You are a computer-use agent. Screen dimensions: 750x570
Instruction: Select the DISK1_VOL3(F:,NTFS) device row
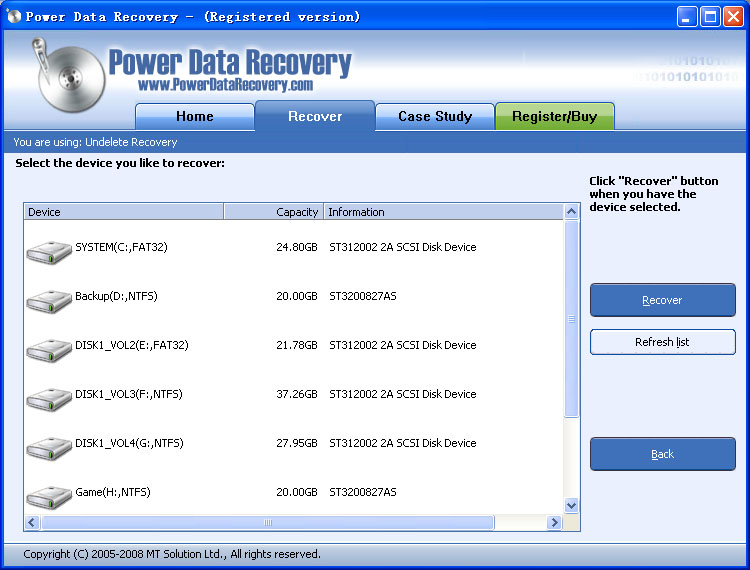[294, 400]
